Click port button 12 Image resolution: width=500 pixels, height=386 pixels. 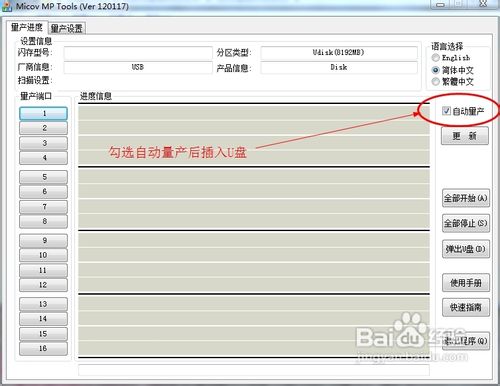pyautogui.click(x=44, y=285)
